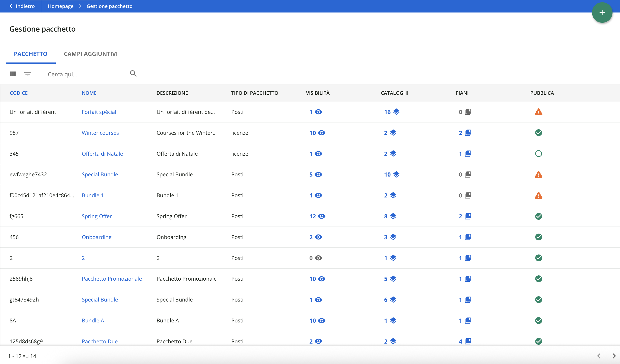Screen dimensions: 620x364
Task: Open visibility eye for Winter courses
Action: pos(322,133)
